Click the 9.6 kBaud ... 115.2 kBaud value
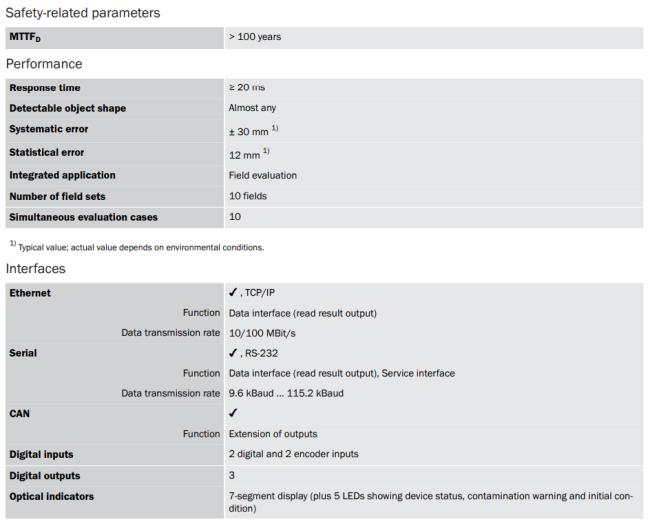The image size is (650, 522). coord(286,393)
